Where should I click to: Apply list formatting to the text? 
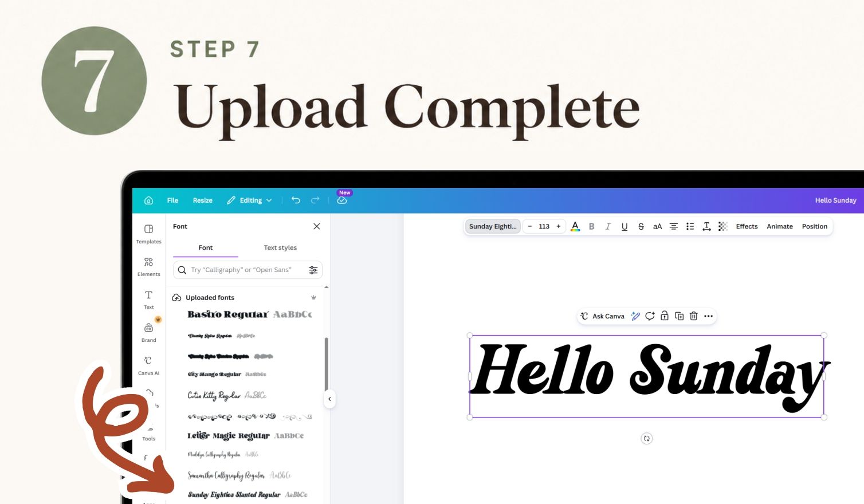coord(690,226)
